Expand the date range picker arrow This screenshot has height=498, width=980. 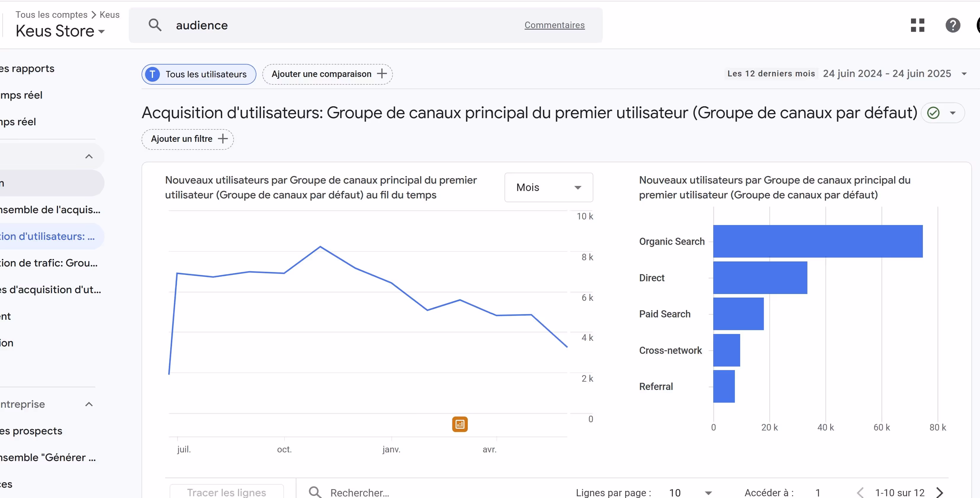coord(964,74)
